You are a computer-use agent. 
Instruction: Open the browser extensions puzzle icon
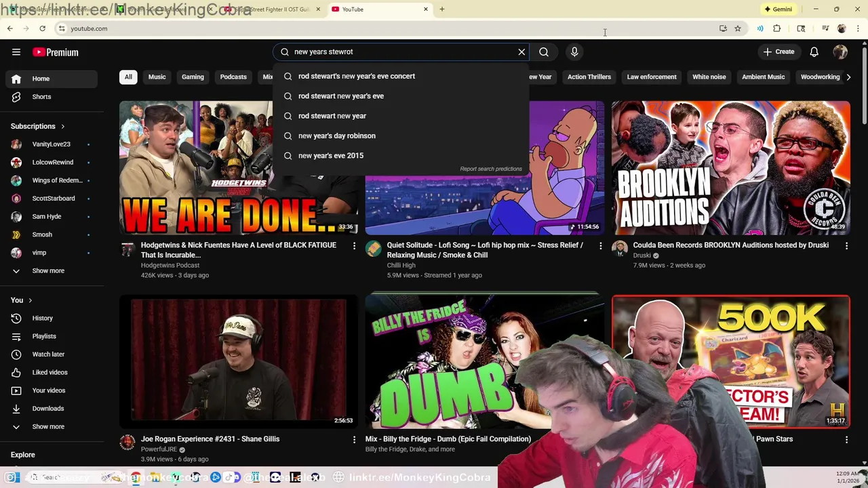tap(777, 28)
